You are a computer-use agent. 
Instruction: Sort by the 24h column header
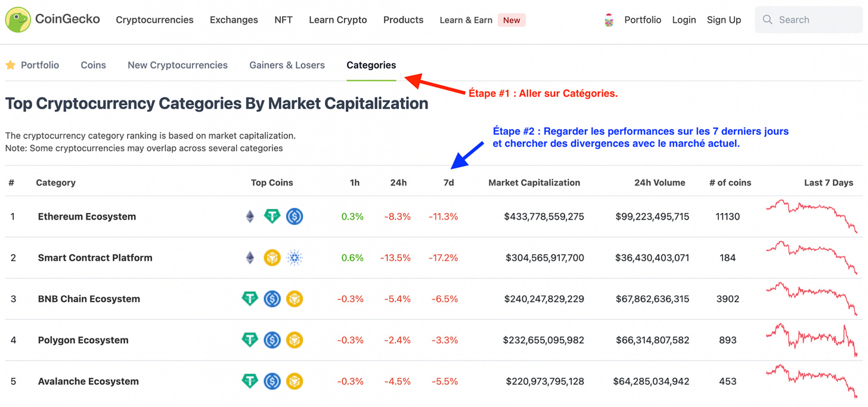pos(398,183)
